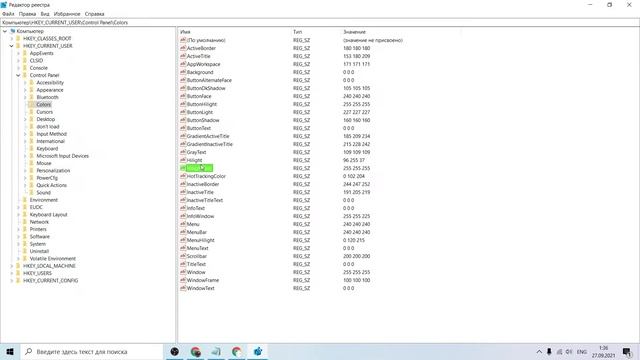Click the Console folder icon
Viewport: 640px width, 360px height.
point(24,68)
